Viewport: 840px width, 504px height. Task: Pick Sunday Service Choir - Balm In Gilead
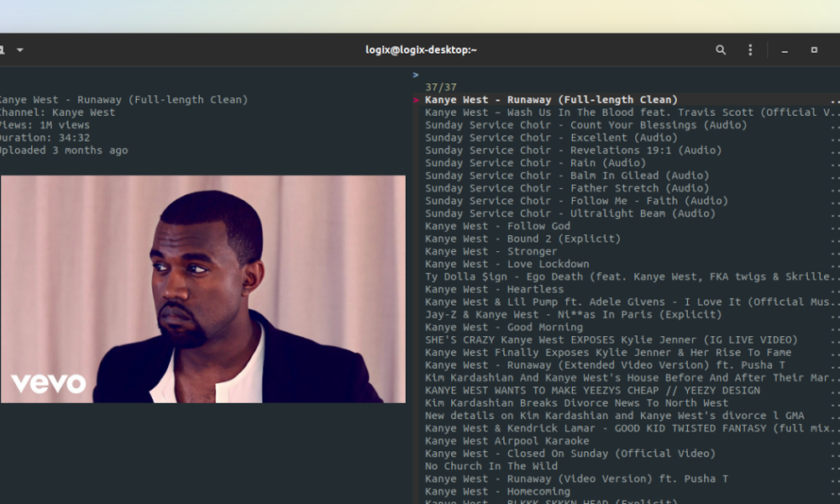click(567, 176)
